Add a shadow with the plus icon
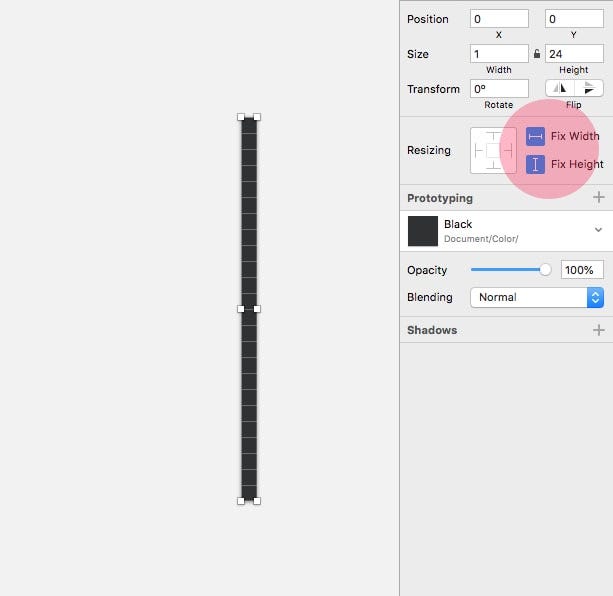 click(x=599, y=330)
